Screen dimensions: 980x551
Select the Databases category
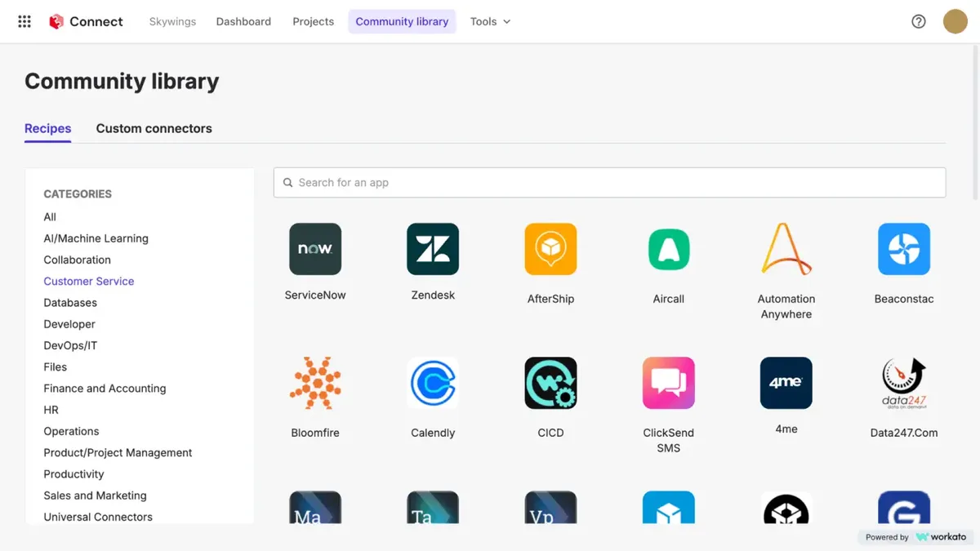[x=70, y=303]
